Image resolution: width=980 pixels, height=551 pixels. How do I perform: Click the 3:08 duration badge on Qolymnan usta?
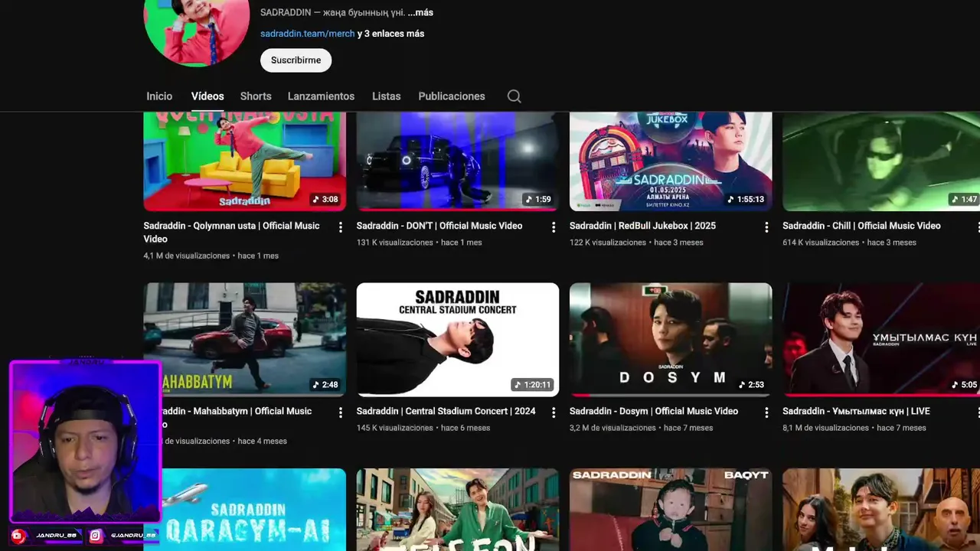coord(325,199)
